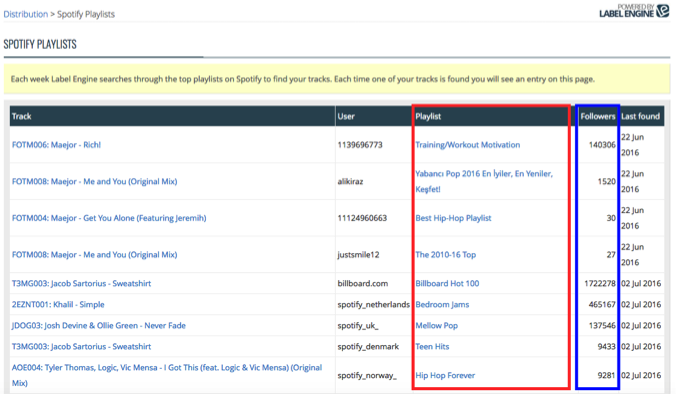
Task: Sort by the Followers column header
Action: tap(598, 116)
